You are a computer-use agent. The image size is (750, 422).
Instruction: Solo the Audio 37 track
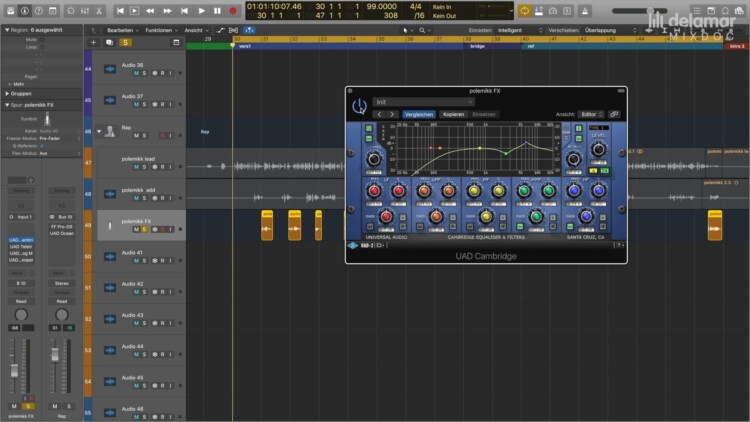point(144,104)
